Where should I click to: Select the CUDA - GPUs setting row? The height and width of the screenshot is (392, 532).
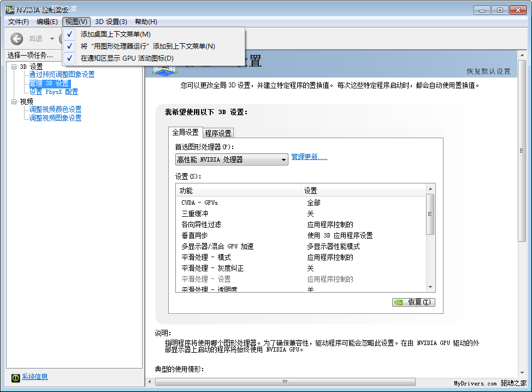pos(300,203)
